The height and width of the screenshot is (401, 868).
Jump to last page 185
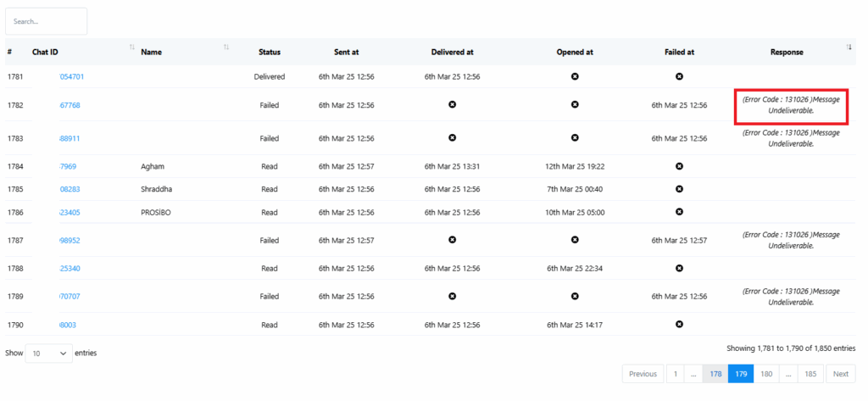[x=810, y=374]
